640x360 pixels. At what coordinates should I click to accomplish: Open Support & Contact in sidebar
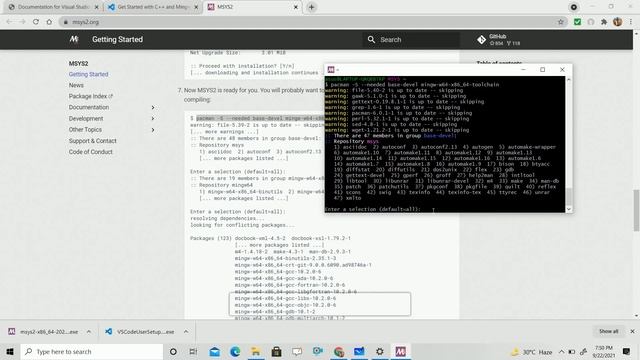pos(93,141)
